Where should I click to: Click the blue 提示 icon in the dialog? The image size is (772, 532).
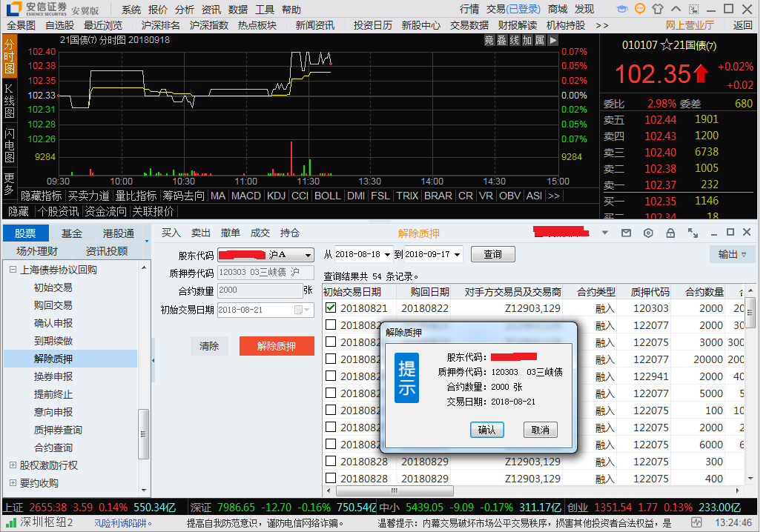(x=407, y=377)
